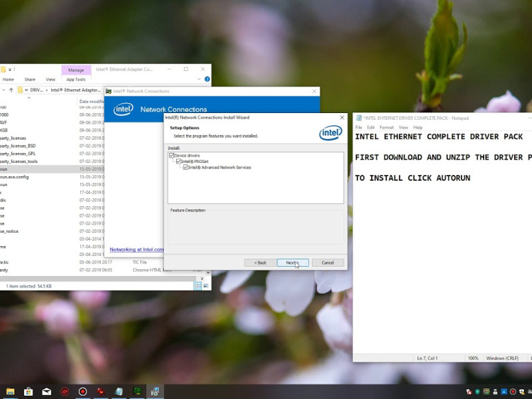Open Notepad Edit menu
The height and width of the screenshot is (399, 532).
371,127
